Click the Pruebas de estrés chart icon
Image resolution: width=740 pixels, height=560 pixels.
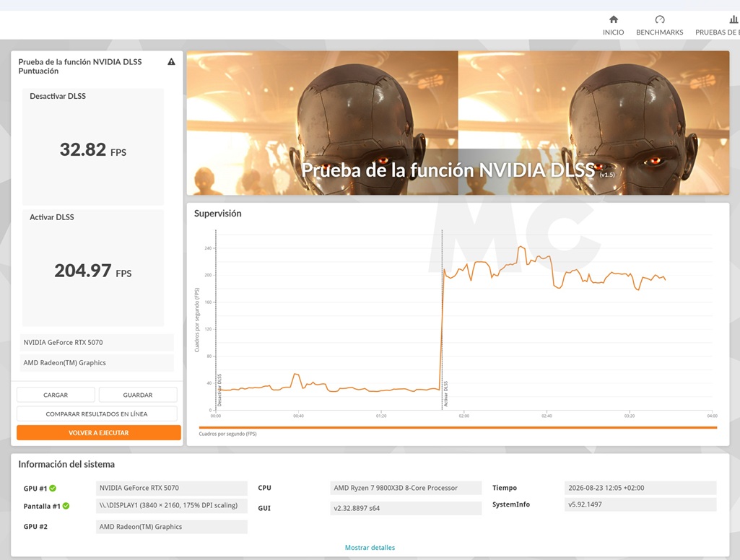pos(734,19)
